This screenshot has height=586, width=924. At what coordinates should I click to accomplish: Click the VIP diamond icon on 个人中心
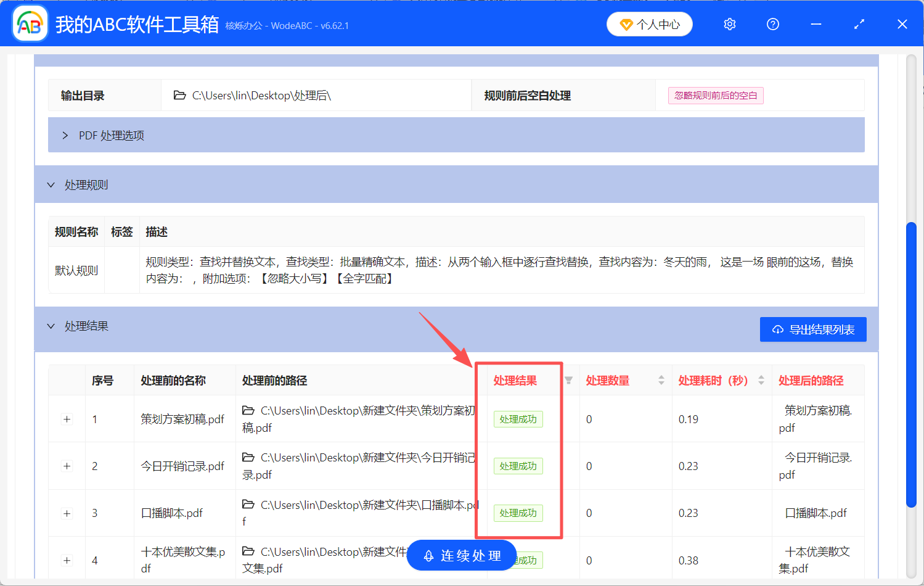click(x=627, y=24)
